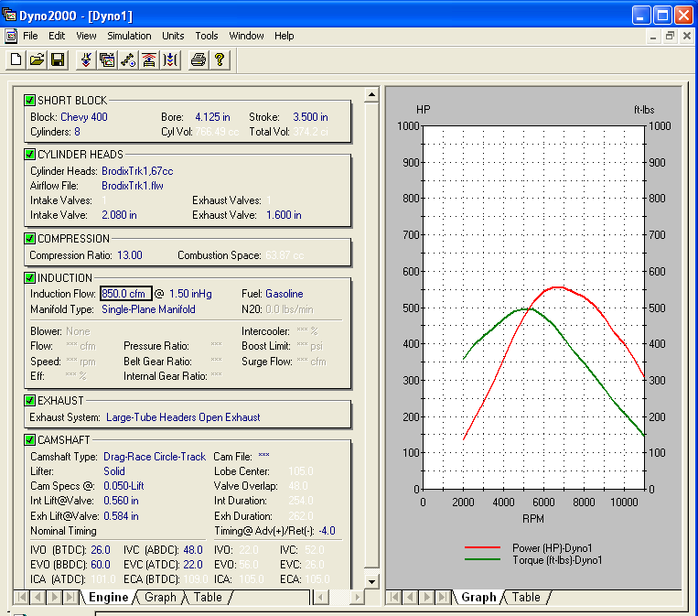Viewport: 698px width, 616px height.
Task: Open Exhaust System Large-Tube Headers selector
Action: click(x=183, y=417)
